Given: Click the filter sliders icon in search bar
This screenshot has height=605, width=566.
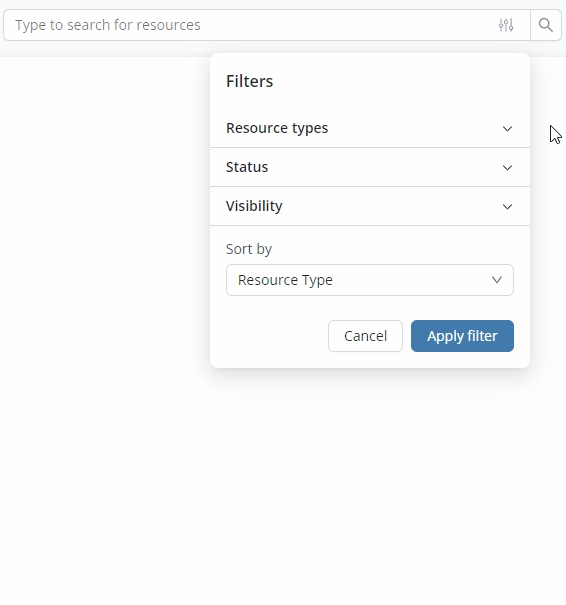Looking at the screenshot, I should coord(506,25).
